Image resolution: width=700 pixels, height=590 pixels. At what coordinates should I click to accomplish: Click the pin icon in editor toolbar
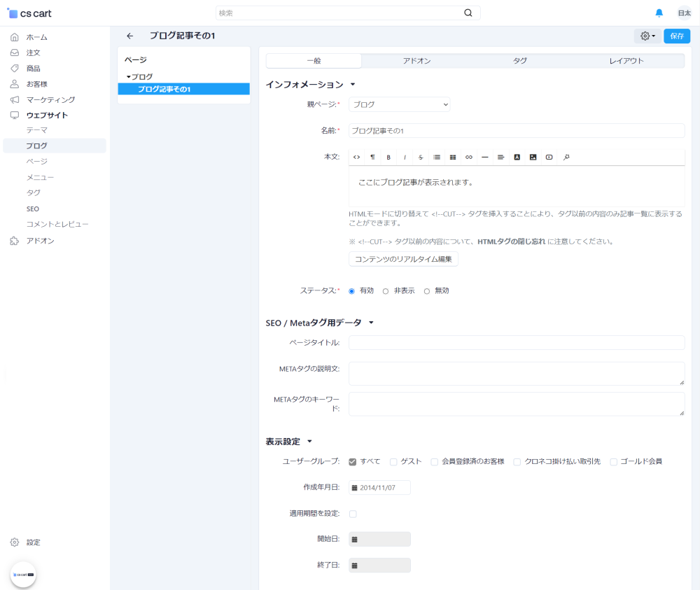[566, 157]
